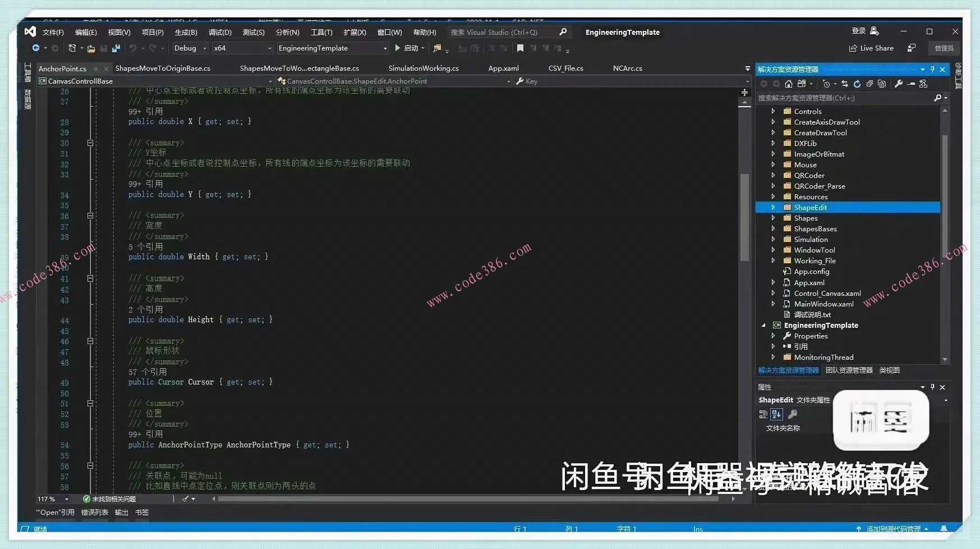The height and width of the screenshot is (549, 980).
Task: Click the Solution Explorer search magnifier icon
Action: tap(937, 98)
